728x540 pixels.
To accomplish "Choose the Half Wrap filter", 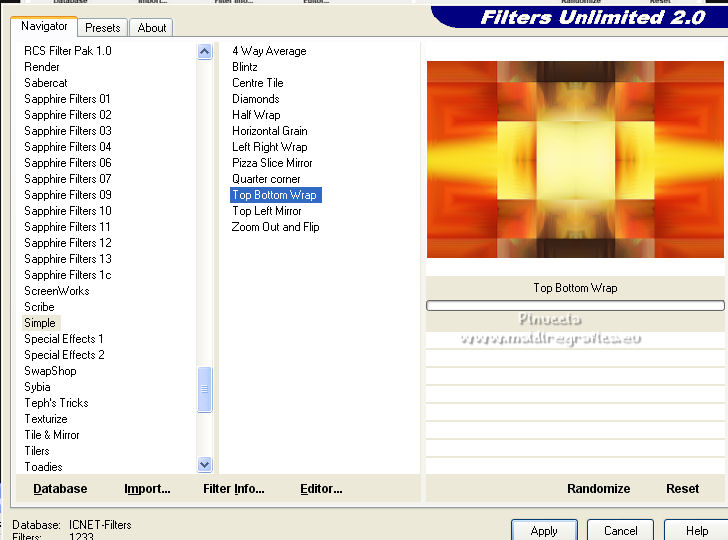I will coord(256,115).
